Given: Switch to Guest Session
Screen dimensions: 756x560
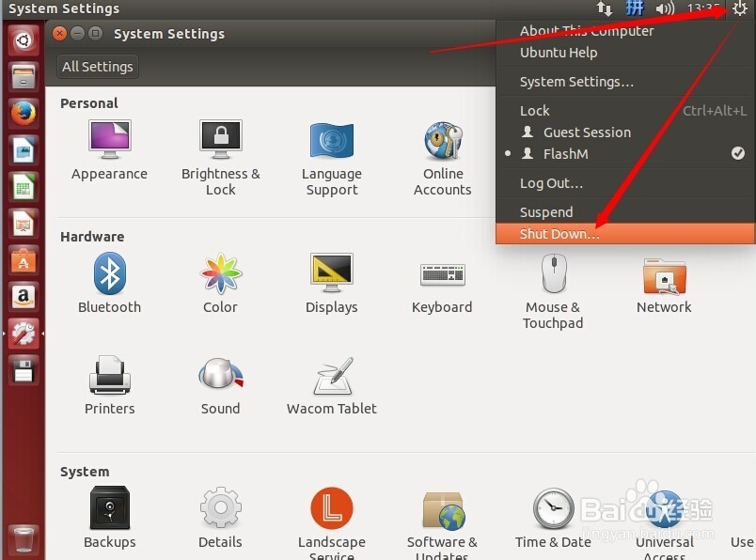Looking at the screenshot, I should click(626, 132).
